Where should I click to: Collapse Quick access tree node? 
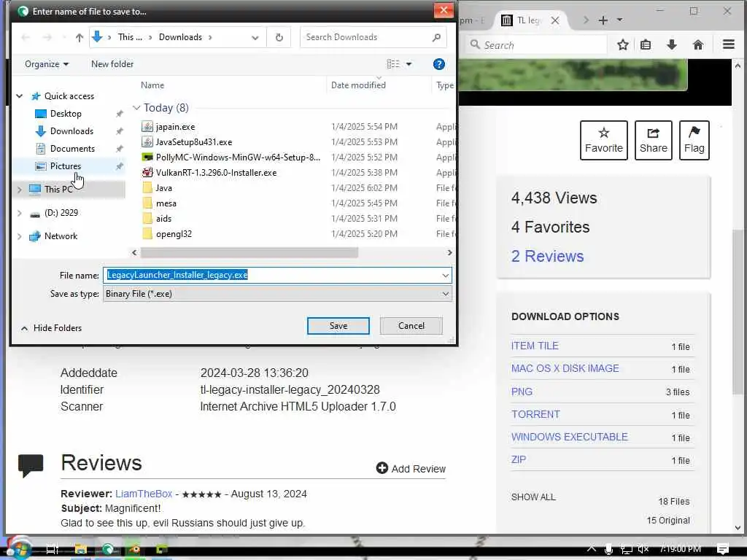[x=20, y=96]
